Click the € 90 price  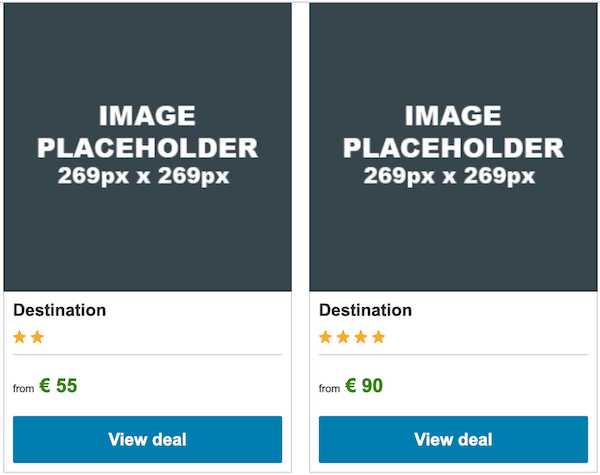[365, 386]
